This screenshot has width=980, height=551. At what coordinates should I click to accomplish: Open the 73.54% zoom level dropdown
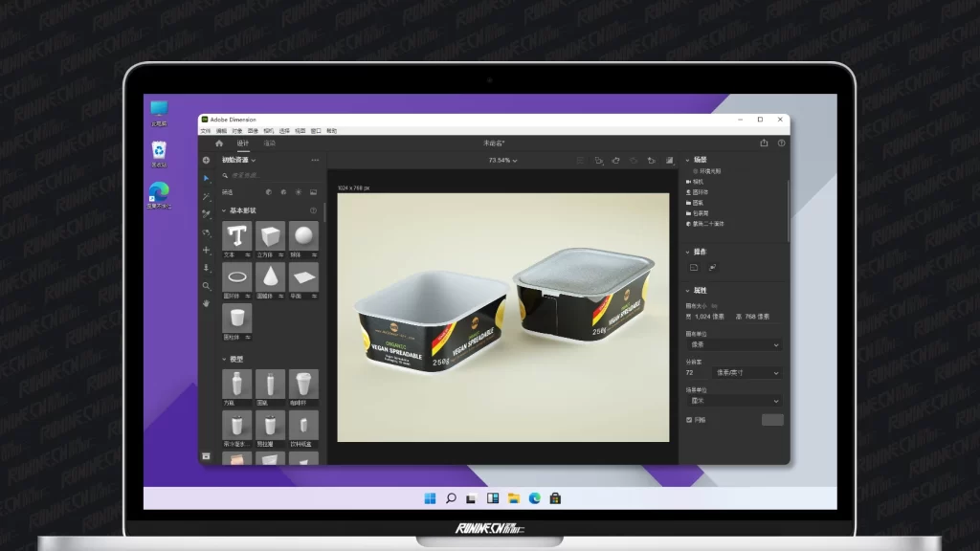coord(502,161)
